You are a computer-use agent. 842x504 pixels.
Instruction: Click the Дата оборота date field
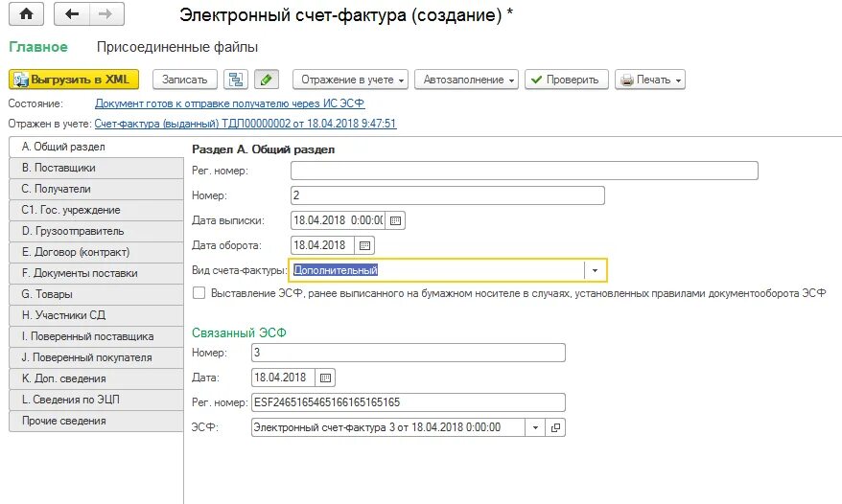click(x=322, y=245)
